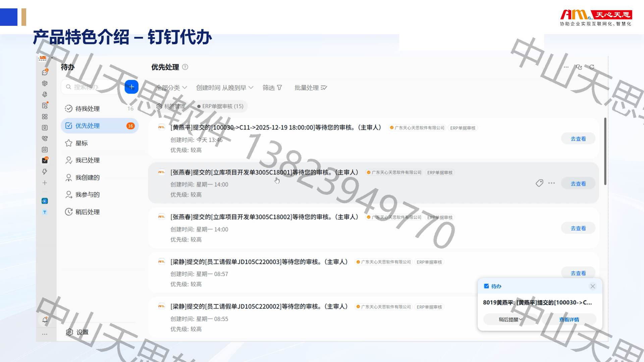Open the Contacts icon in sidebar
Screen dimensions: 644x362
click(45, 128)
